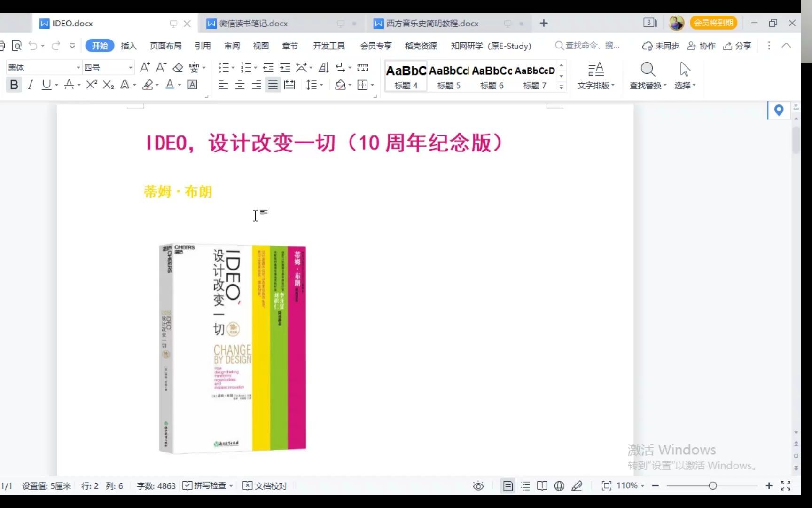The image size is (812, 508).
Task: Click the font color A swatch
Action: [170, 85]
